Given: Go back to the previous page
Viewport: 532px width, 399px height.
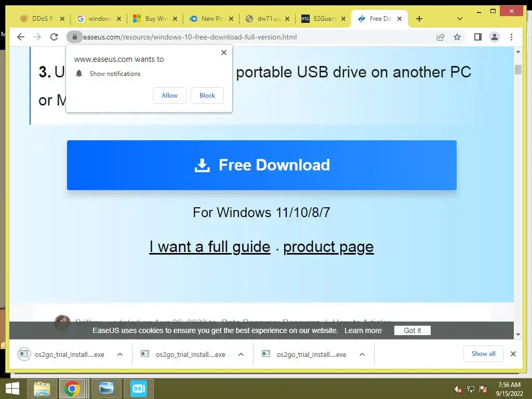Looking at the screenshot, I should (21, 37).
